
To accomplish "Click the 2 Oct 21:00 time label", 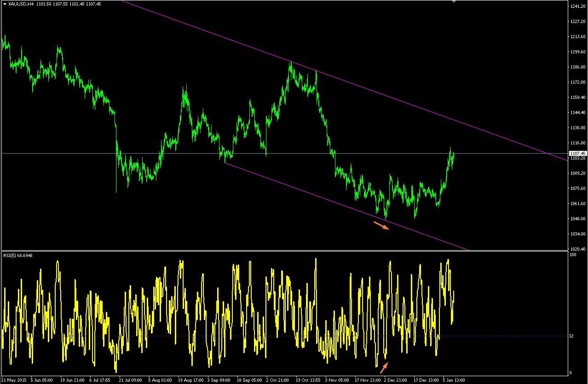I will (x=278, y=380).
